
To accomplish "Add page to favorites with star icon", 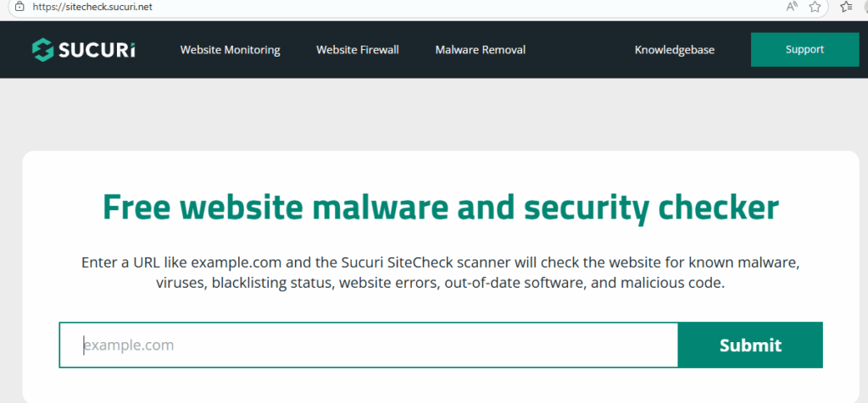I will (815, 7).
